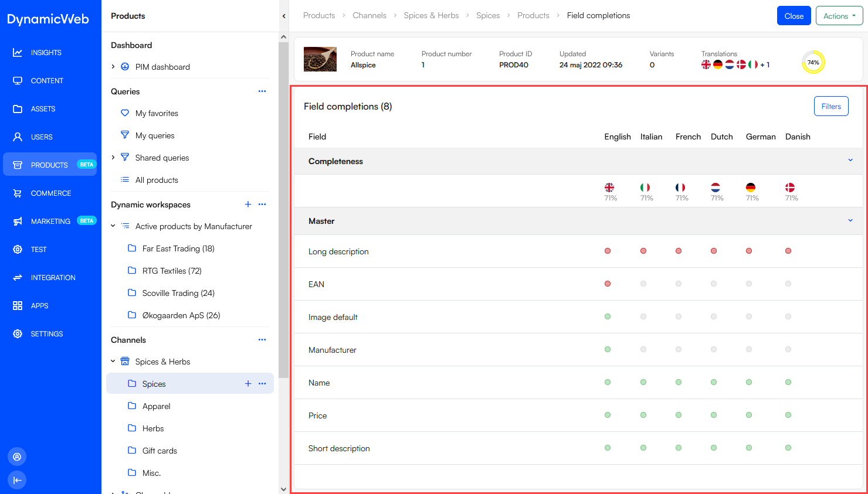868x494 pixels.
Task: Click the French flag completeness icon
Action: tap(680, 188)
